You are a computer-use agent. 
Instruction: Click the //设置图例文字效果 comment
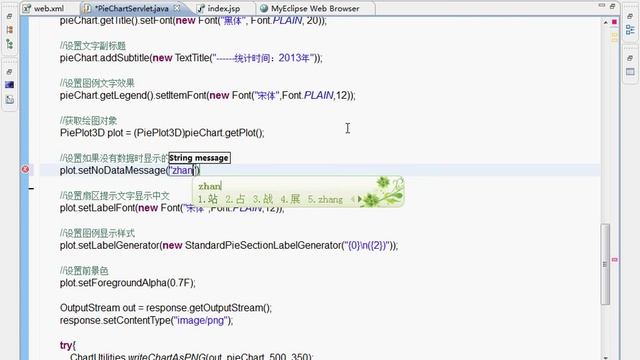tap(97, 83)
